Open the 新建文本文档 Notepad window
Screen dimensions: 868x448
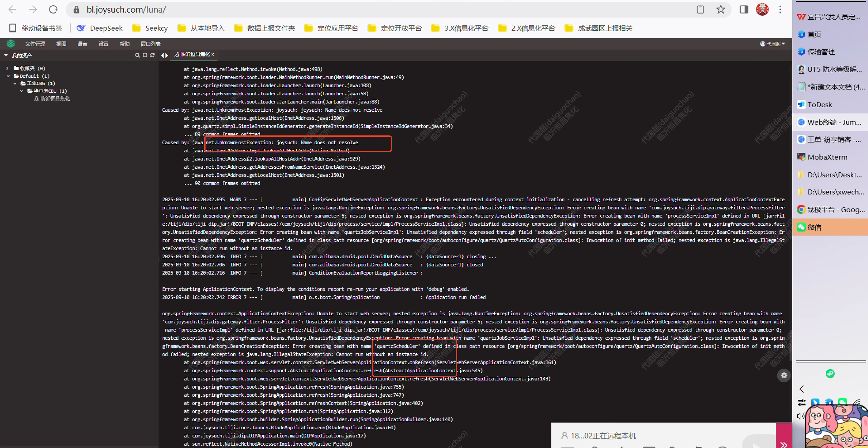pos(830,87)
